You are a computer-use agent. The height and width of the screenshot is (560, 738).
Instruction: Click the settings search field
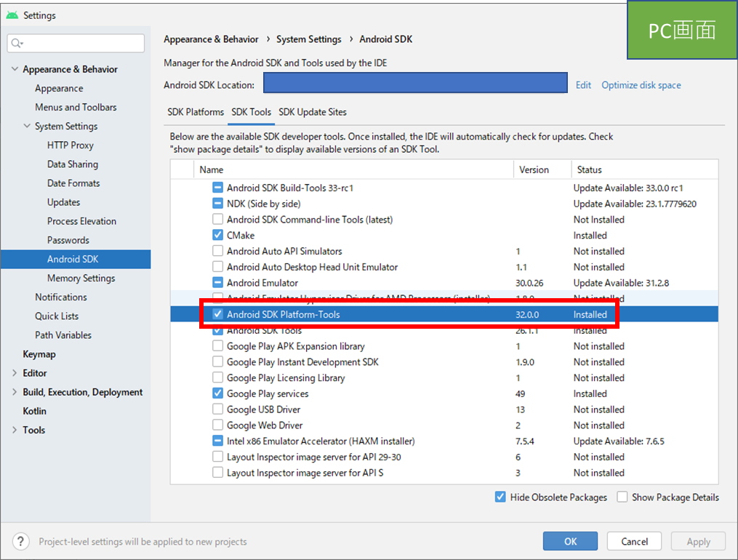76,44
